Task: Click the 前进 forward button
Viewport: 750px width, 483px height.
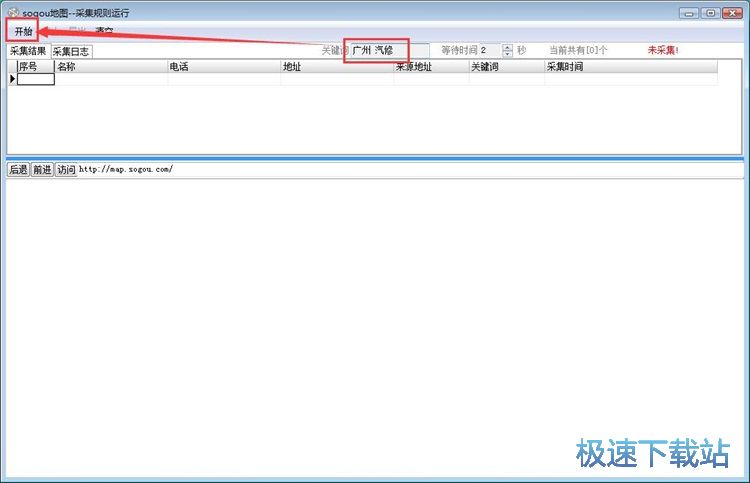Action: pyautogui.click(x=42, y=169)
